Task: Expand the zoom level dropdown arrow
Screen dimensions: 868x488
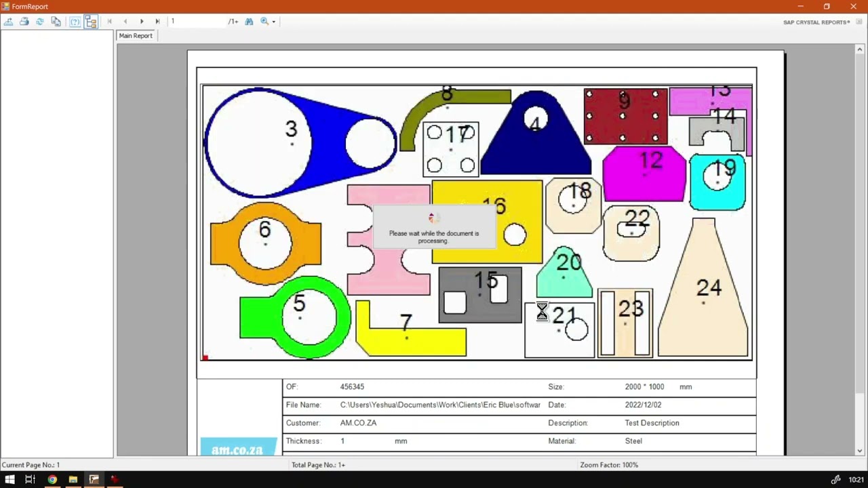Action: [273, 22]
